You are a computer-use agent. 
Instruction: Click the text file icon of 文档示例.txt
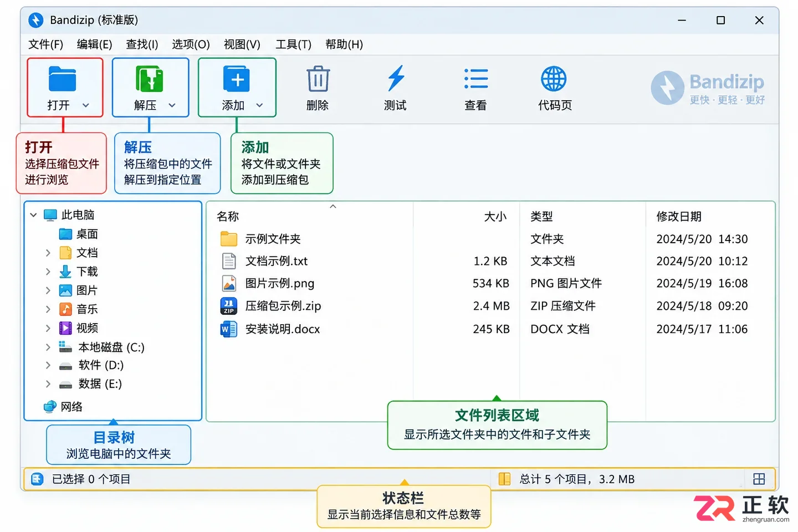coord(229,261)
